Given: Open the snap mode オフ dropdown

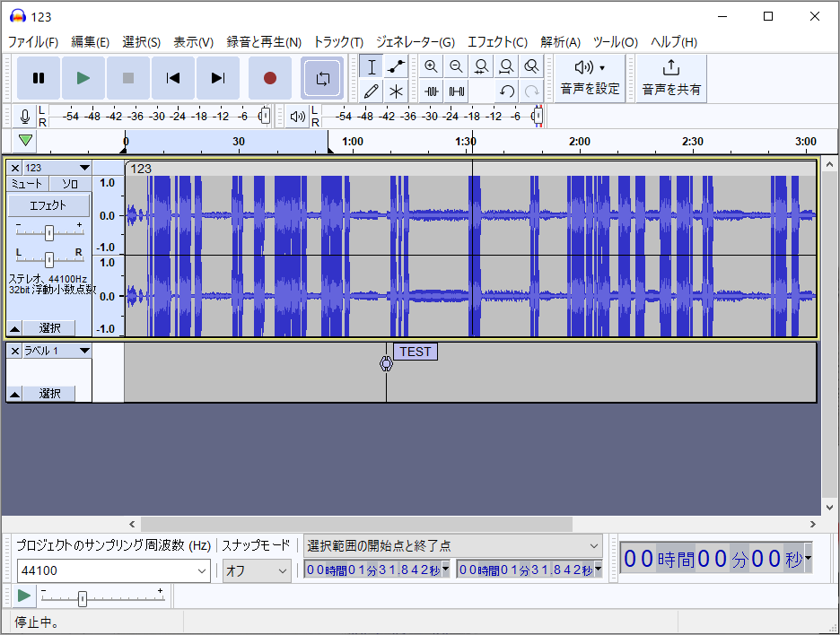Looking at the screenshot, I should [257, 571].
